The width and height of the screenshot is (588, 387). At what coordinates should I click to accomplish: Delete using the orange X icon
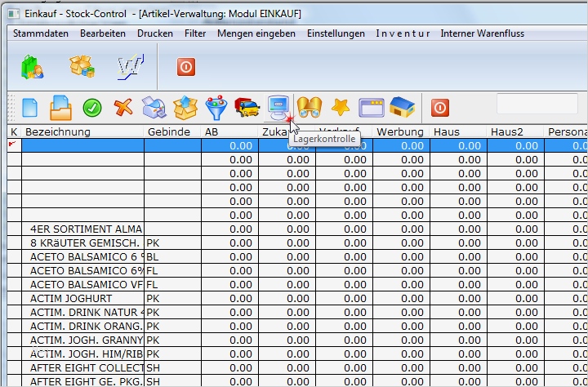point(123,108)
